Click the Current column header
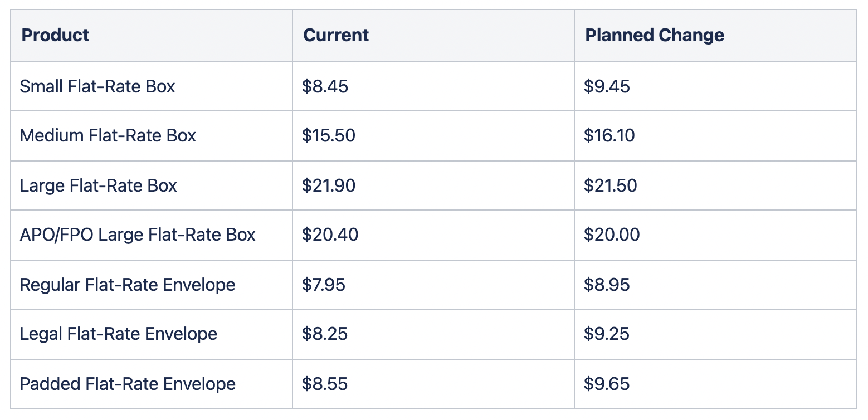868x420 pixels. [433, 36]
